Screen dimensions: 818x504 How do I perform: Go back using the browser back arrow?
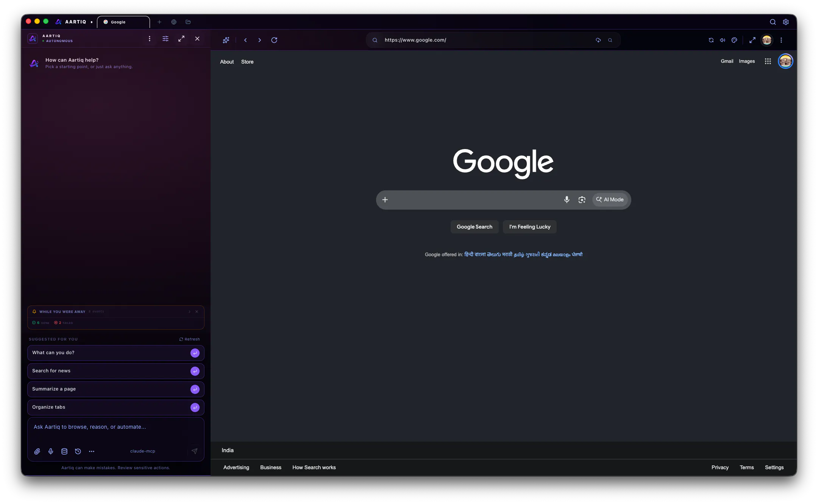(x=245, y=40)
